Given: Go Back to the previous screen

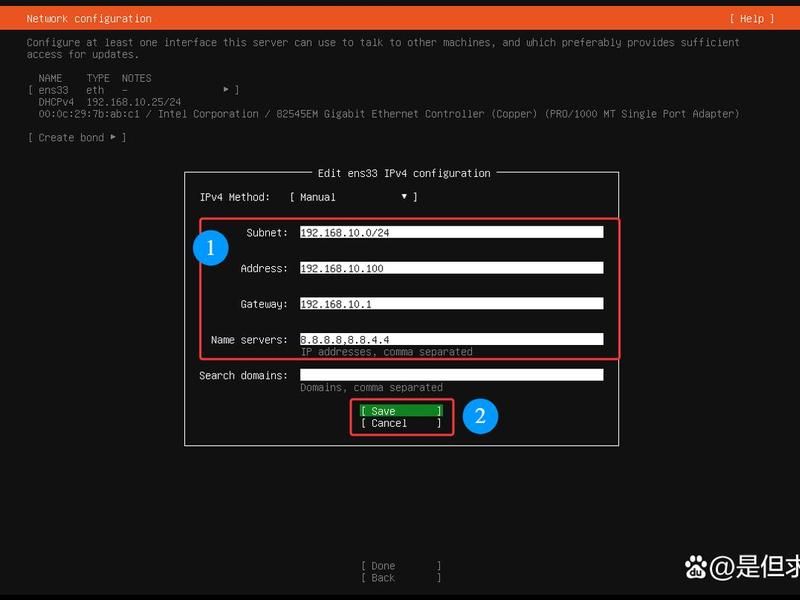Looking at the screenshot, I should click(401, 578).
